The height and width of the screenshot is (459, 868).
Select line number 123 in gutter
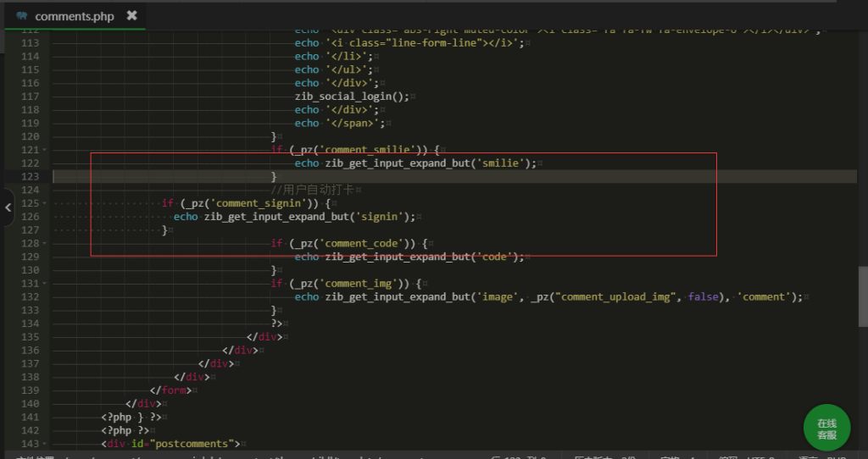point(29,176)
